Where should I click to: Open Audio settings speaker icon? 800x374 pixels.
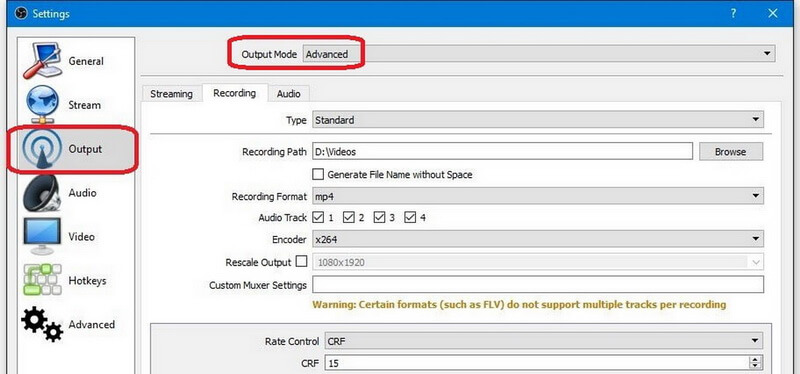[x=42, y=193]
